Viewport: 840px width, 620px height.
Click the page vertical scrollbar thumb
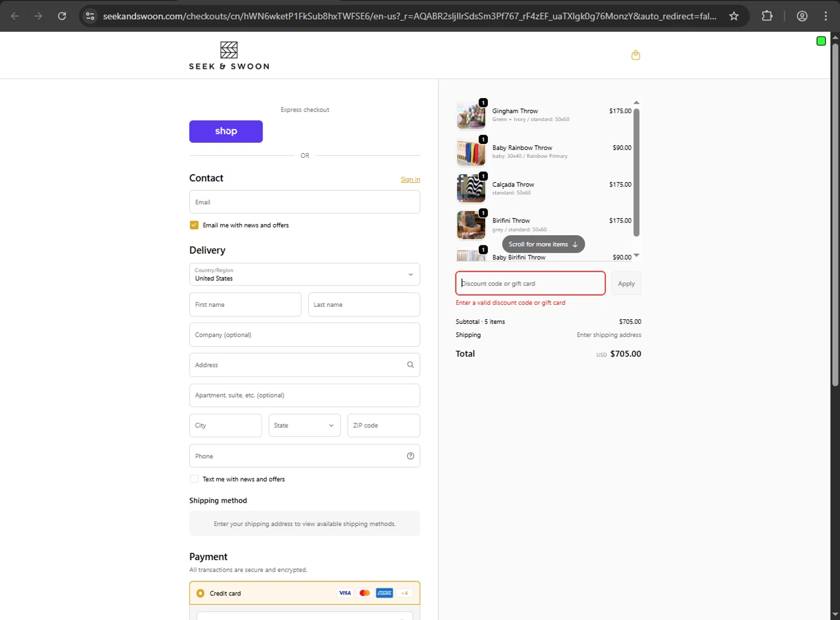pos(835,215)
